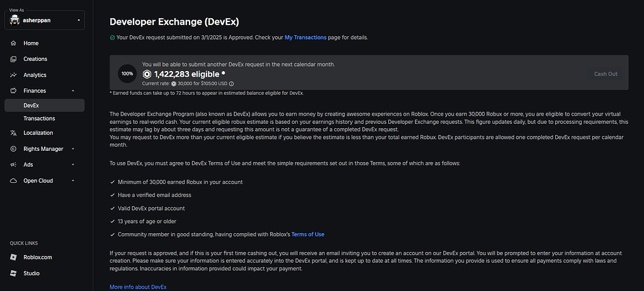Viewport: 644px width, 291px height.
Task: Follow the Roblox Terms of Use link
Action: point(308,234)
